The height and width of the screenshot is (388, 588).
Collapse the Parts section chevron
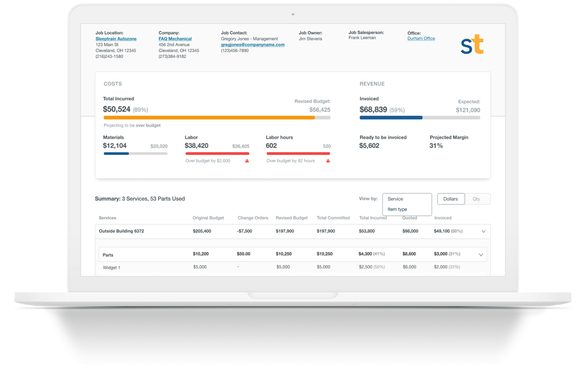[x=481, y=255]
